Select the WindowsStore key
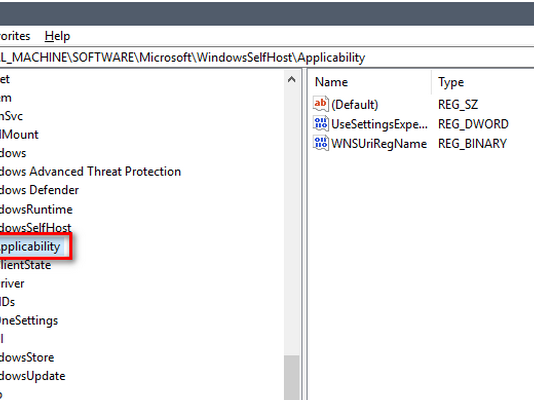This screenshot has height=400, width=534. coord(27,357)
